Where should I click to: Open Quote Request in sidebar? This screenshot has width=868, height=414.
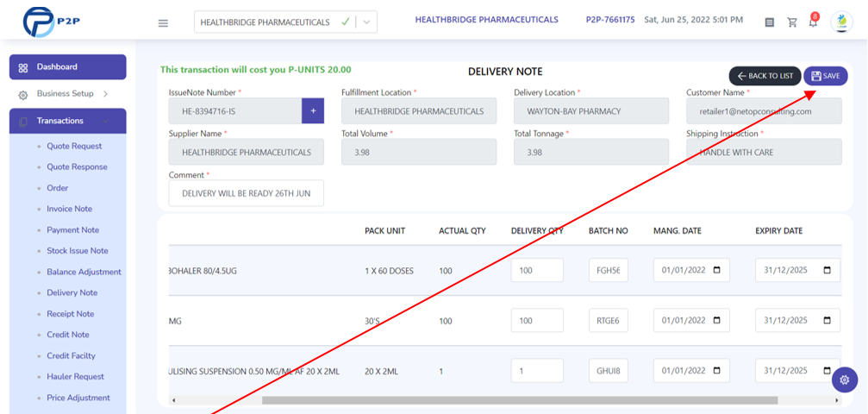coord(74,147)
